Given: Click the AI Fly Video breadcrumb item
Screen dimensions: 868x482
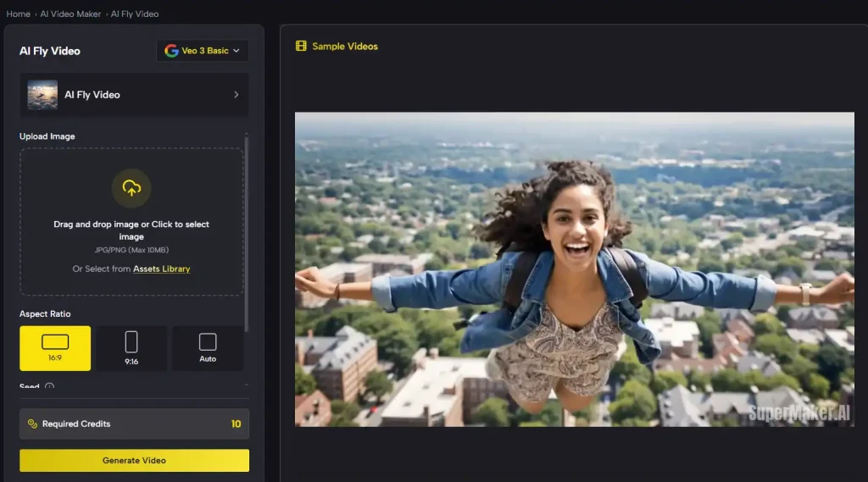Looking at the screenshot, I should point(135,14).
